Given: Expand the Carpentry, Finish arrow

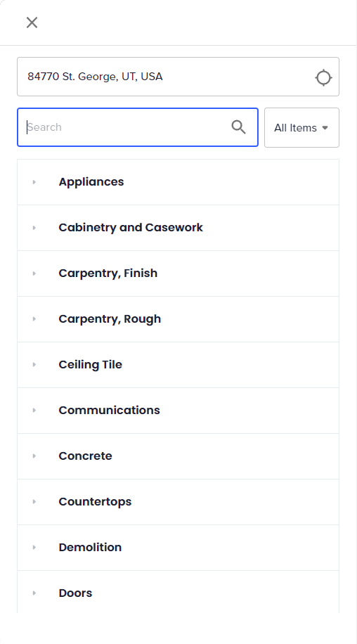Looking at the screenshot, I should [34, 273].
